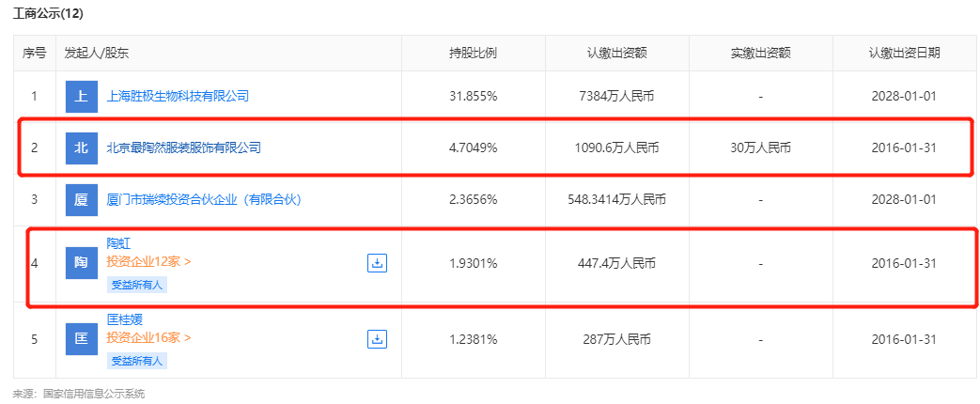980x404 pixels.
Task: Click the download icon in 匡桂媛 row
Action: pos(377,339)
